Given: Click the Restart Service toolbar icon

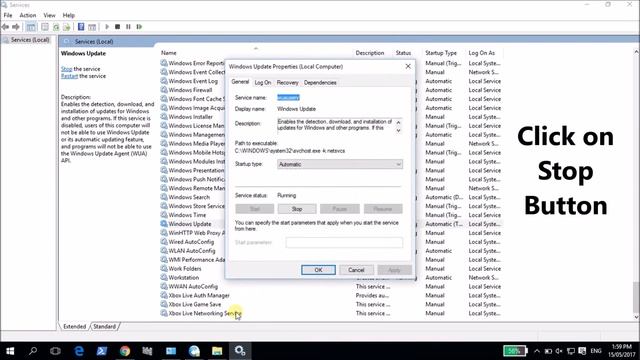Looking at the screenshot, I should (x=139, y=27).
